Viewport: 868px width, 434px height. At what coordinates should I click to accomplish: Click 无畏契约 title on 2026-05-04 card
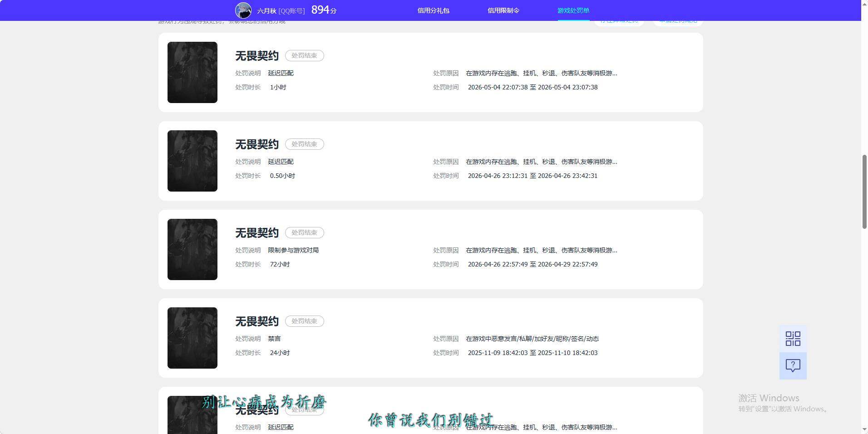tap(257, 56)
